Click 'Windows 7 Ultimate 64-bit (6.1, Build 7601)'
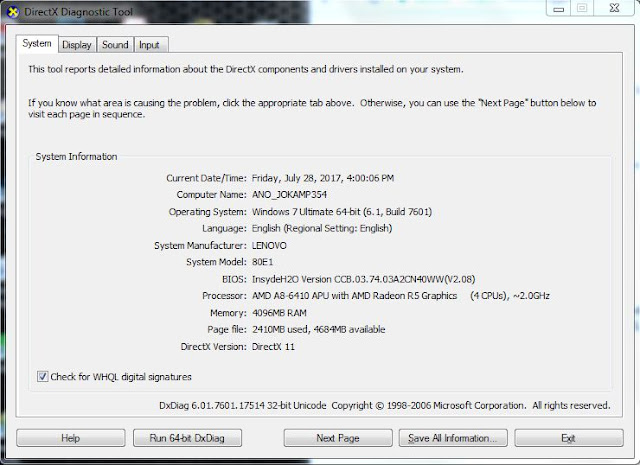Screen dimensions: 640x465 (342, 211)
